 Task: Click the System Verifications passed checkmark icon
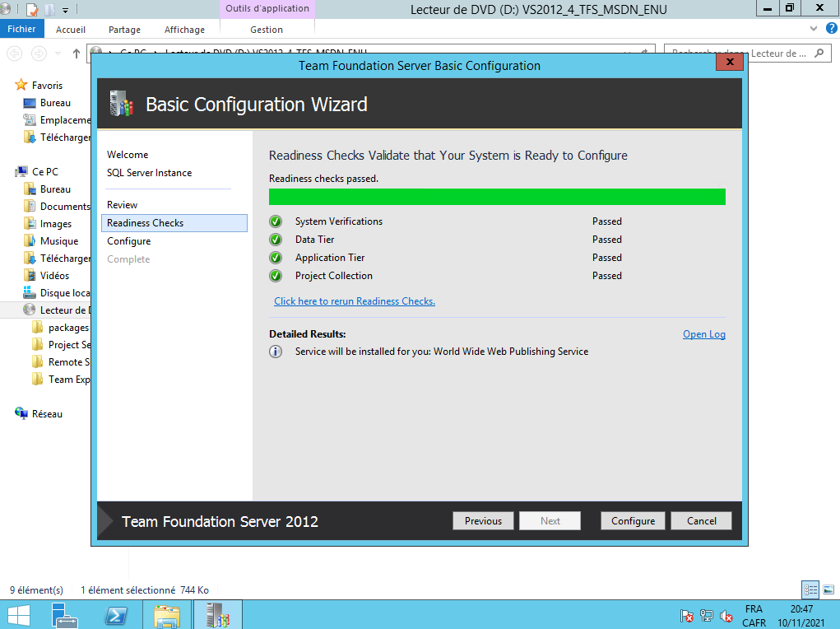[x=276, y=221]
